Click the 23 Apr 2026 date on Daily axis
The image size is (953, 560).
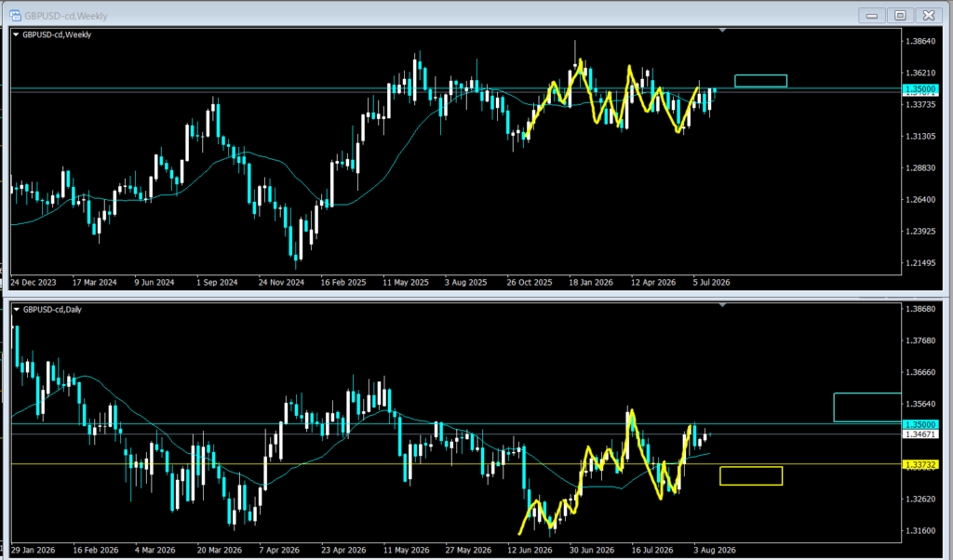pyautogui.click(x=343, y=551)
